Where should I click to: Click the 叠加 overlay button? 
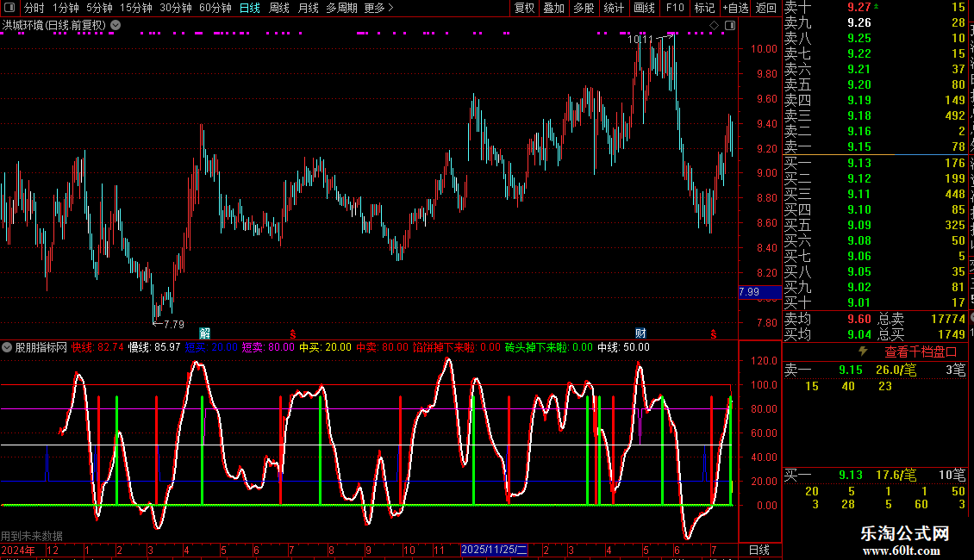(553, 8)
